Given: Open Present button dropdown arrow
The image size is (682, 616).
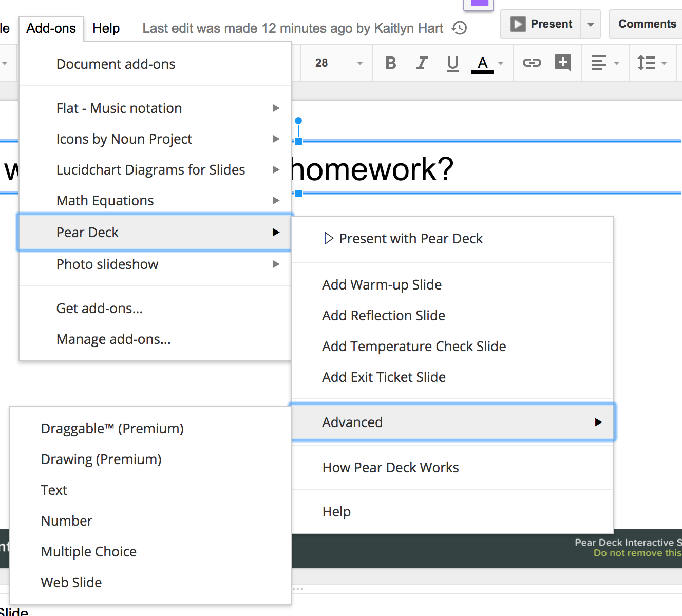Looking at the screenshot, I should [591, 24].
